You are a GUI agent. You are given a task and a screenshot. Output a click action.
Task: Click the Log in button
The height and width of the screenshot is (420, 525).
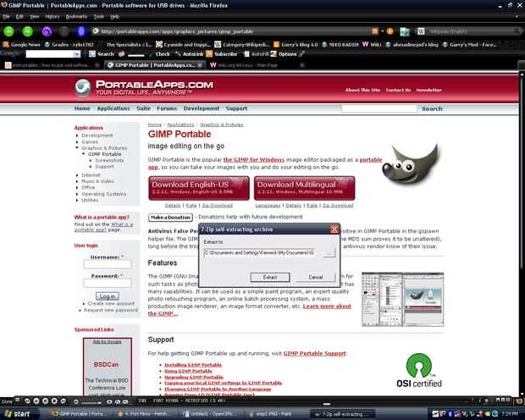[108, 296]
